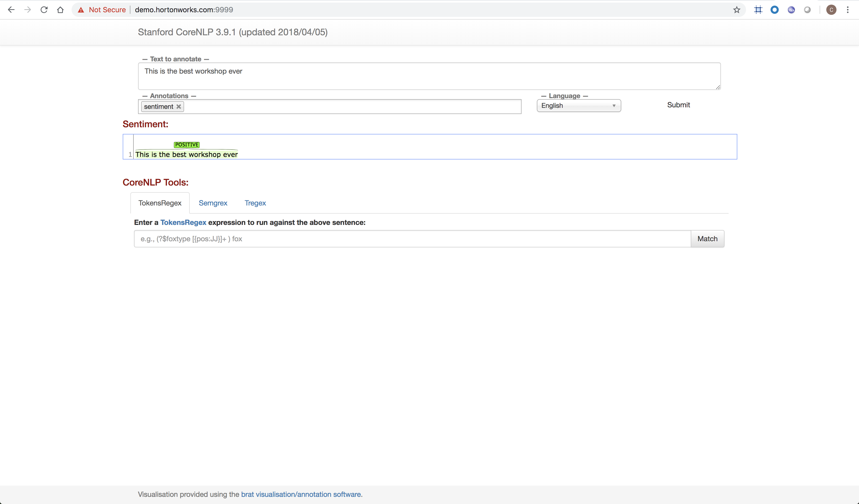Image resolution: width=859 pixels, height=504 pixels.
Task: Click the Not Secure warning icon
Action: point(81,10)
